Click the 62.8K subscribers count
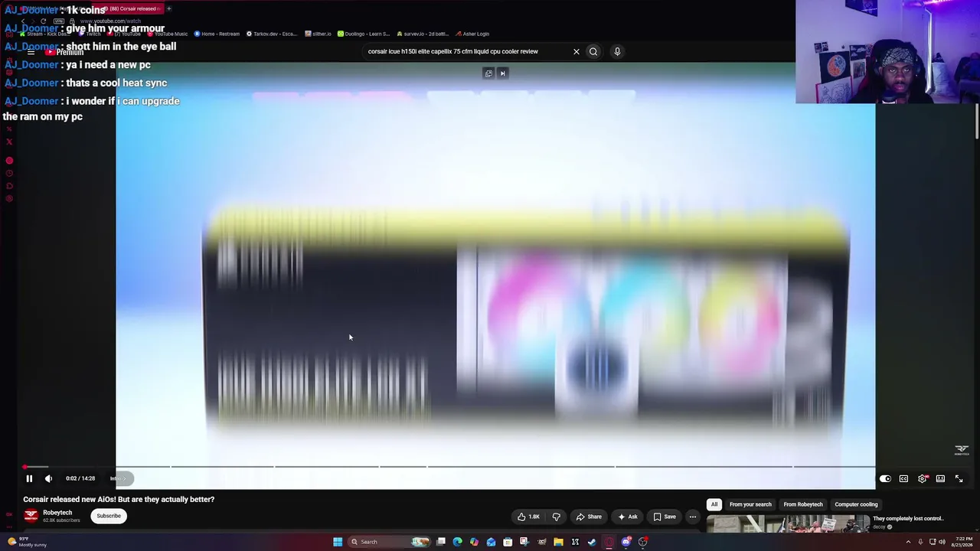 click(61, 520)
